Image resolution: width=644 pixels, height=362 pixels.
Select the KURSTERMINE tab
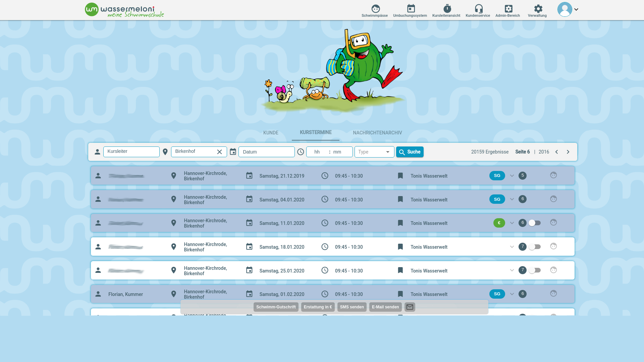(x=316, y=132)
